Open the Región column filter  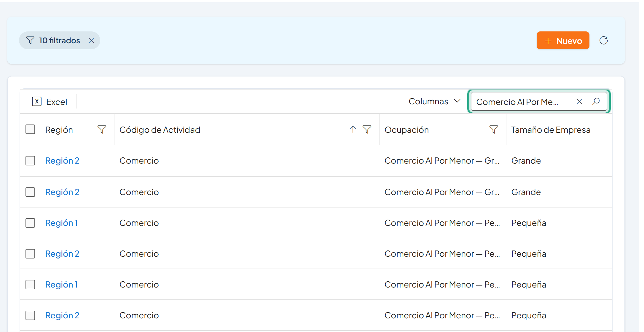point(102,130)
